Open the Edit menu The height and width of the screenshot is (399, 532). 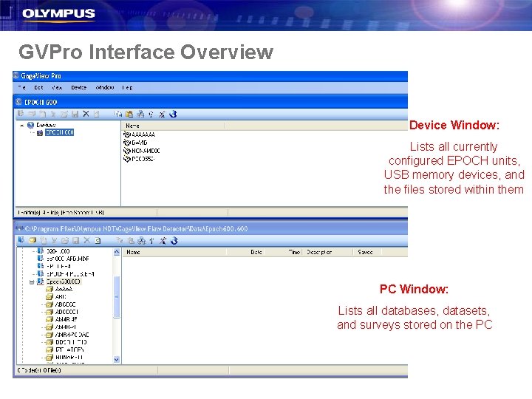(38, 87)
